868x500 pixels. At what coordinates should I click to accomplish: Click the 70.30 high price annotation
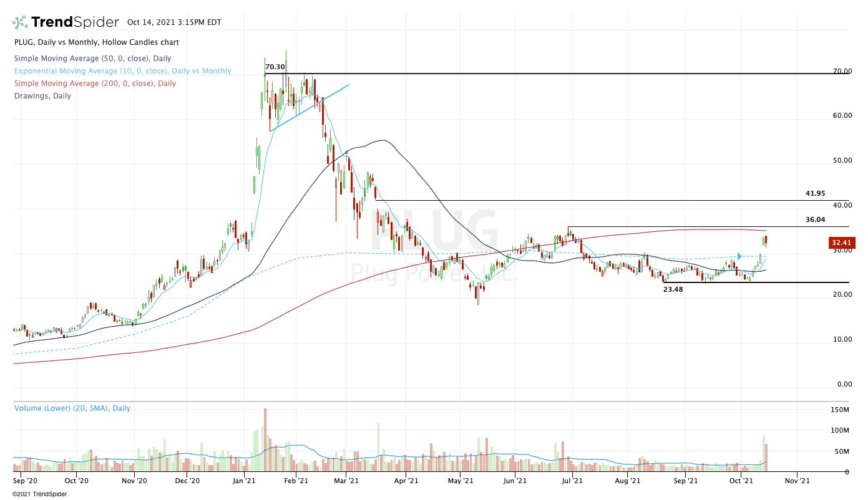(275, 67)
